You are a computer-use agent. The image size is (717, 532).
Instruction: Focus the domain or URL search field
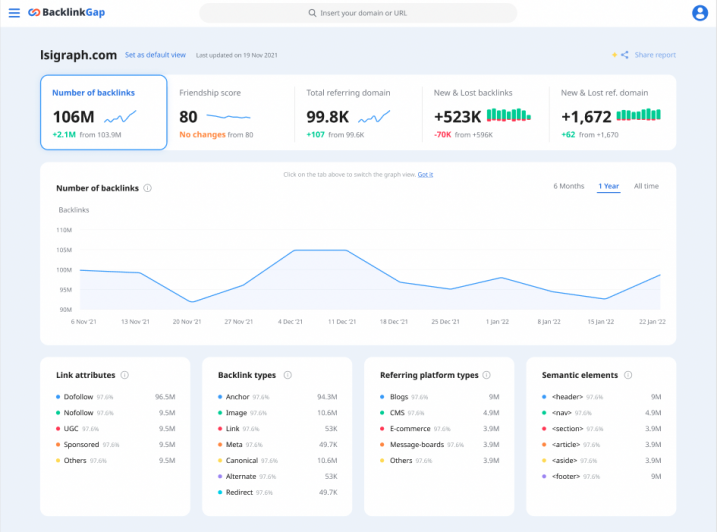click(x=358, y=13)
